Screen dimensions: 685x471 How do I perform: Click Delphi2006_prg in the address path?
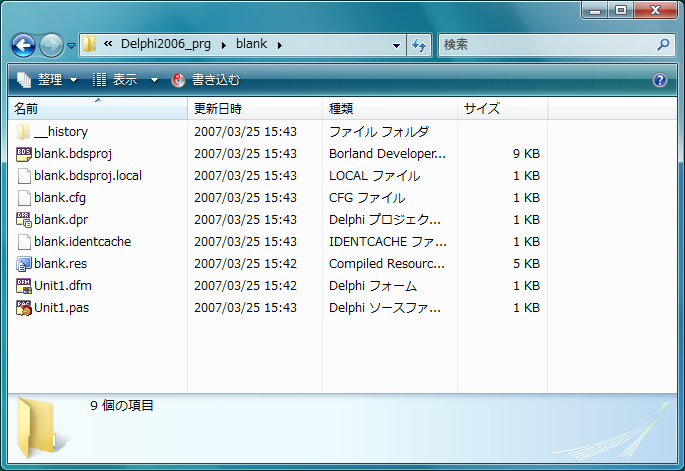[x=166, y=44]
